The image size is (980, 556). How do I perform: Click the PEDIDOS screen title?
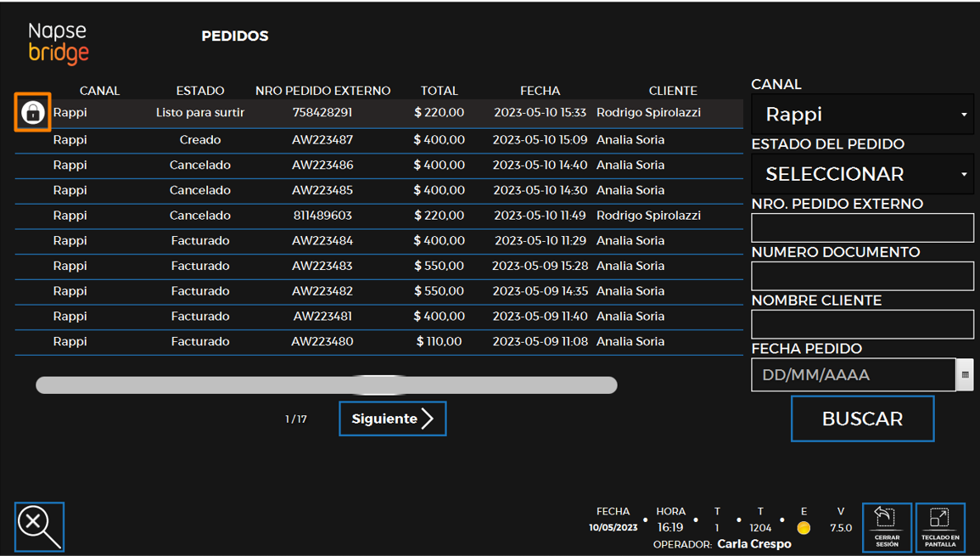235,37
